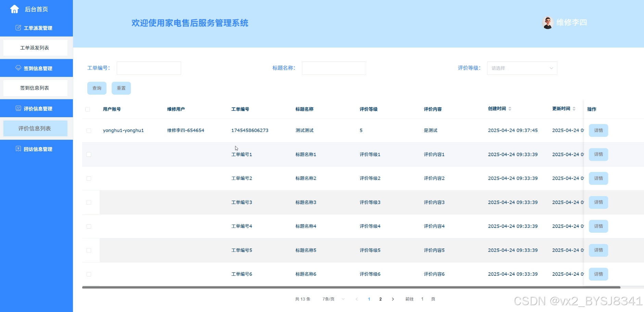Click the 查询 button

(x=97, y=88)
